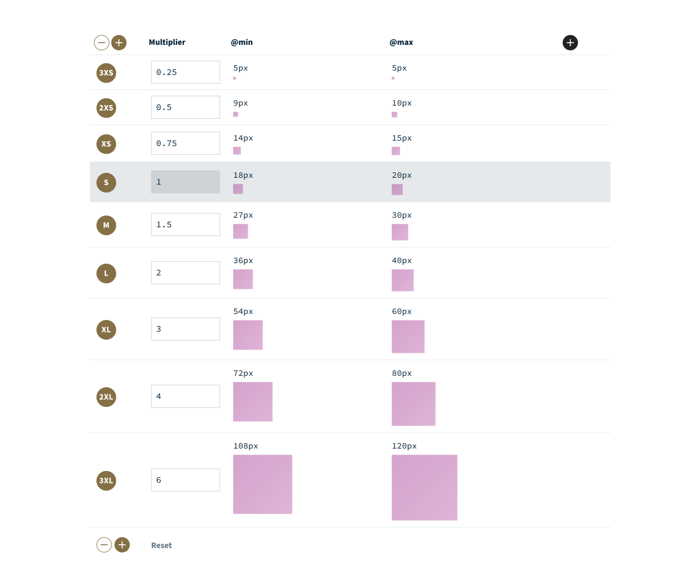Select the 3XL size badge
Viewport: 700px width, 588px height.
point(106,481)
